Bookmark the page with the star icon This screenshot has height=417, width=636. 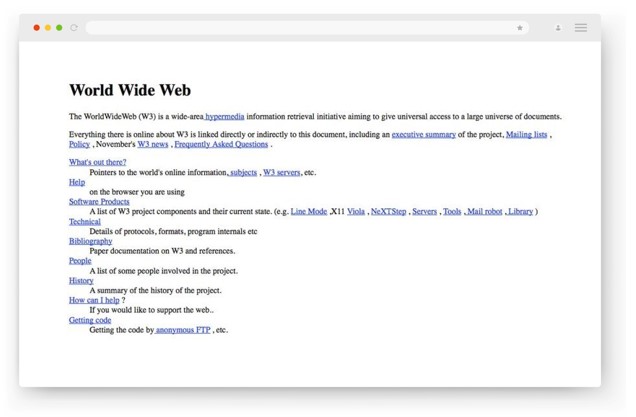[x=520, y=28]
